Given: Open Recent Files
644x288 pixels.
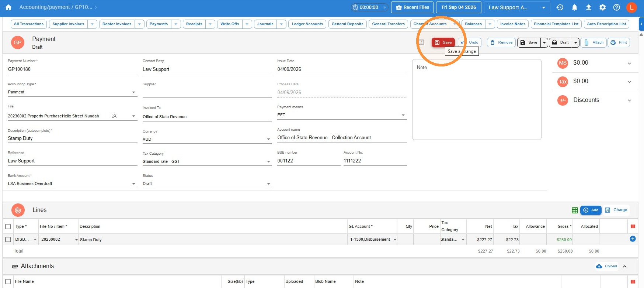Looking at the screenshot, I should pyautogui.click(x=412, y=7).
